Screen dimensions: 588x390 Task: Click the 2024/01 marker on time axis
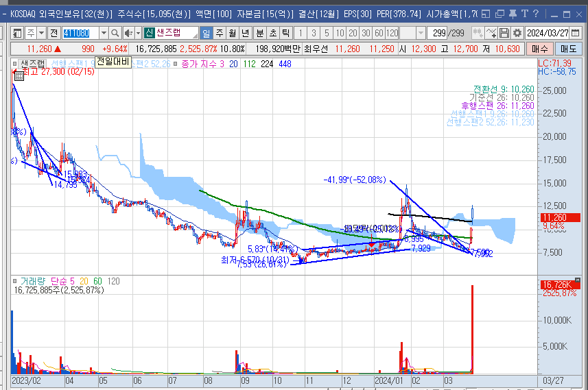click(x=389, y=380)
